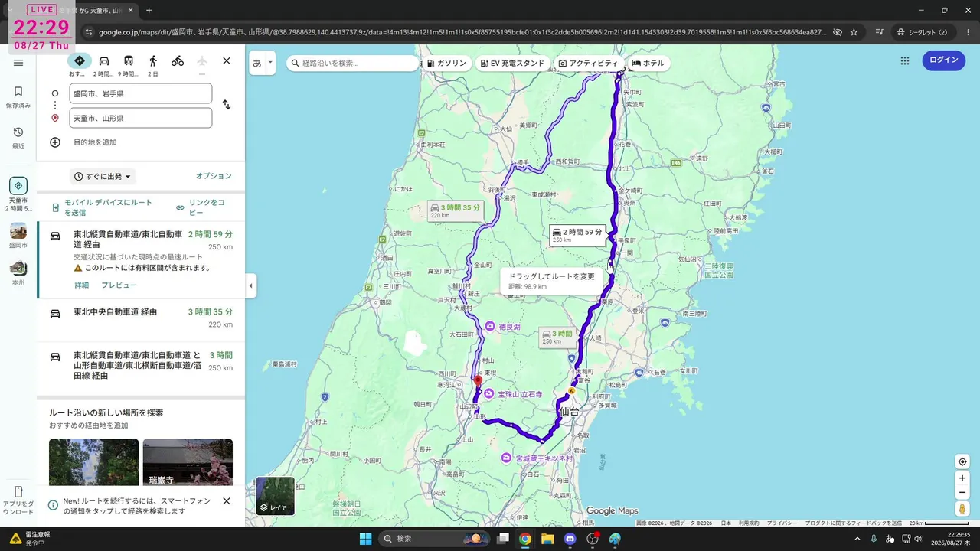Open the browser media control button
This screenshot has height=551, width=980.
[x=880, y=32]
